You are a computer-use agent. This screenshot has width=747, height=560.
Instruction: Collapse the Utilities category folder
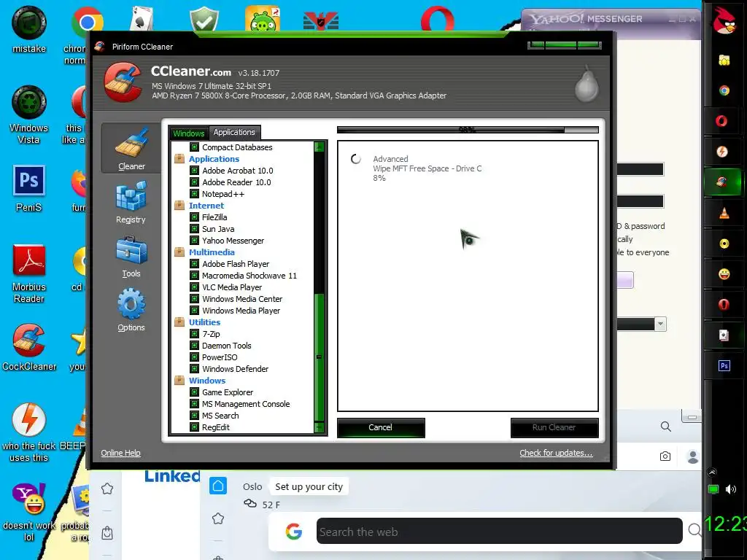pyautogui.click(x=179, y=322)
